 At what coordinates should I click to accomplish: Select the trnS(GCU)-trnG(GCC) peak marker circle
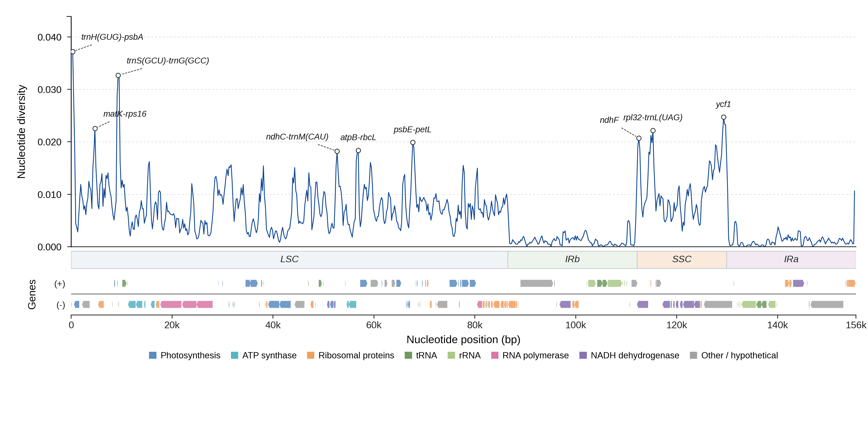[x=118, y=75]
